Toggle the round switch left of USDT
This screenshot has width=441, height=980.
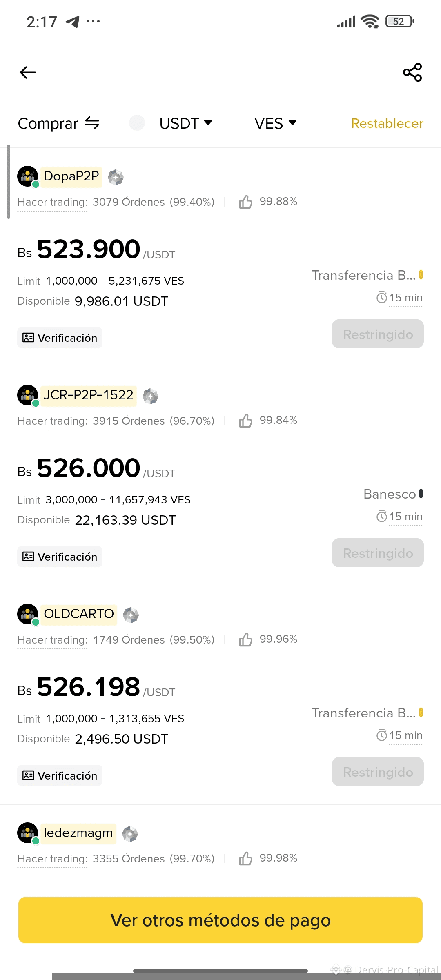tap(137, 123)
